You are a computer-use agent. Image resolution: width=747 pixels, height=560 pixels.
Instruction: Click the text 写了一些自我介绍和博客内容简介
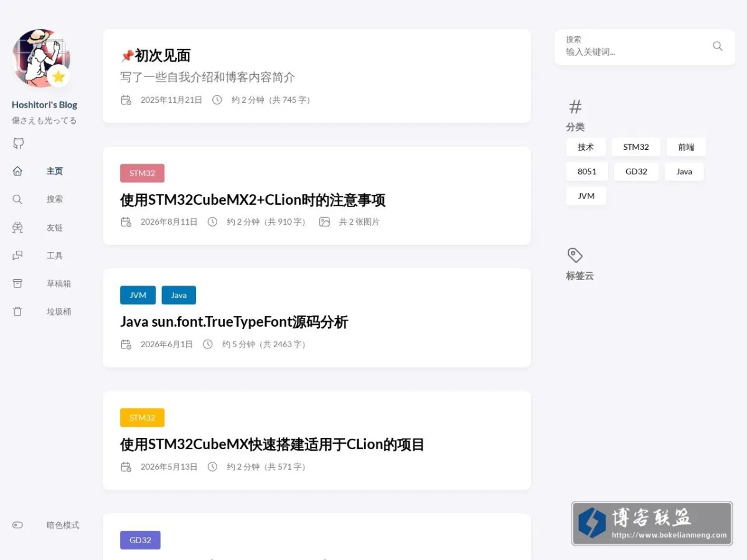click(x=207, y=77)
